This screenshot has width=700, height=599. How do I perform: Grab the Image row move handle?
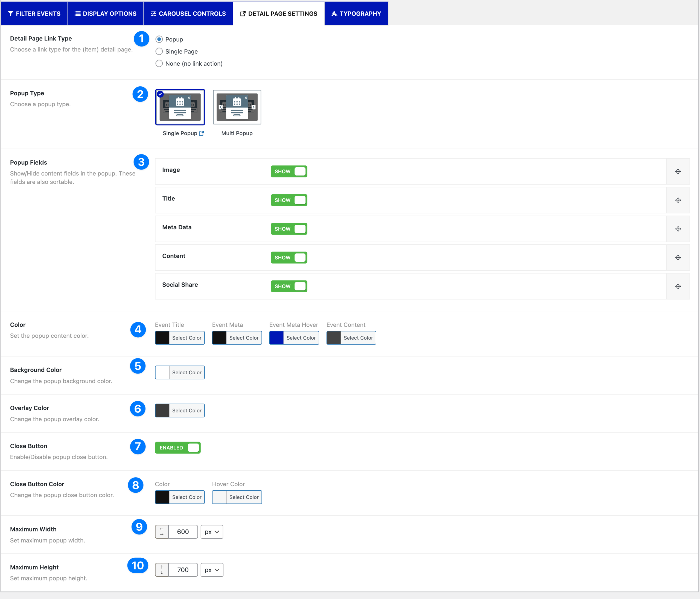pos(678,171)
